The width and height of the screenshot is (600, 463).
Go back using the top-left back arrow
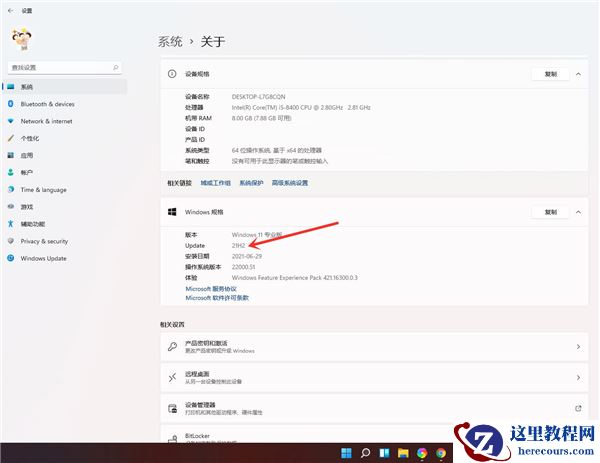(10, 11)
